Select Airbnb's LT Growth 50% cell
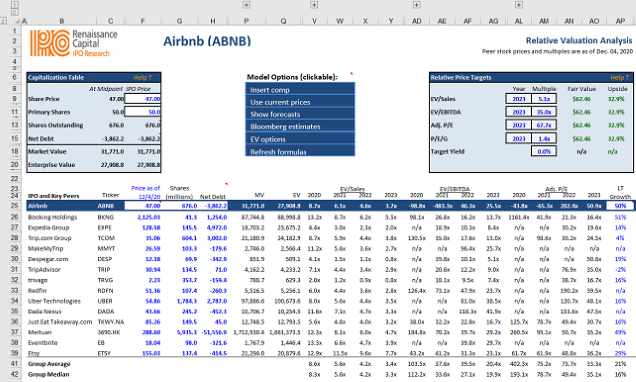This screenshot has width=636, height=382. pyautogui.click(x=620, y=206)
